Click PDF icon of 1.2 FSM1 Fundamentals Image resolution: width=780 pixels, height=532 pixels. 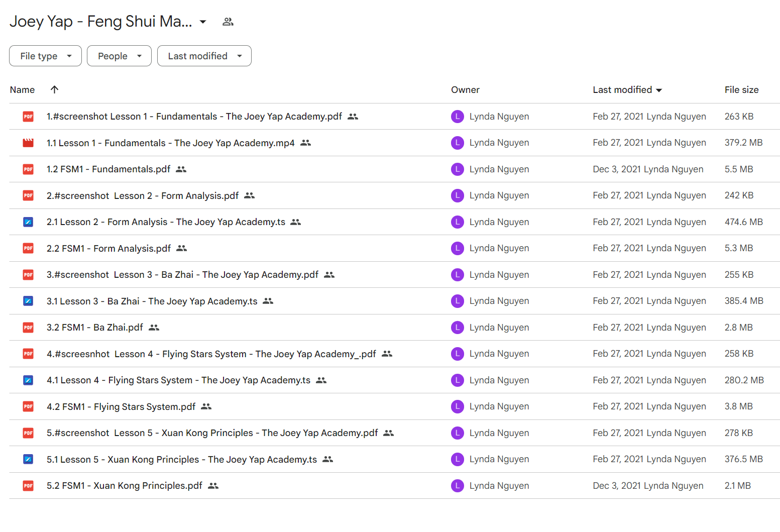click(x=28, y=169)
